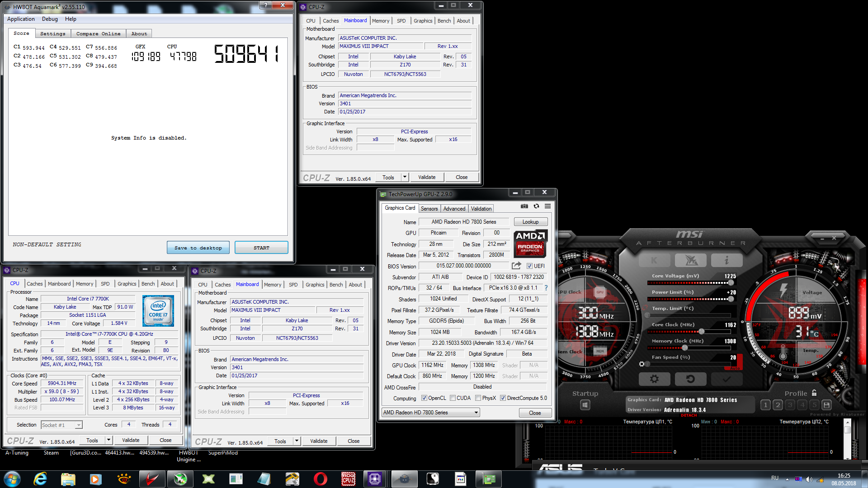Screen dimensions: 868x488
Task: Open the GPU selector dropdown in GPU-Z
Action: [431, 413]
